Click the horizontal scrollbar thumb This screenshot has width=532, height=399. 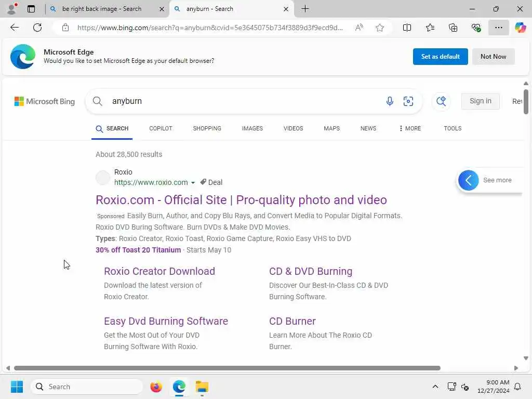point(227,368)
